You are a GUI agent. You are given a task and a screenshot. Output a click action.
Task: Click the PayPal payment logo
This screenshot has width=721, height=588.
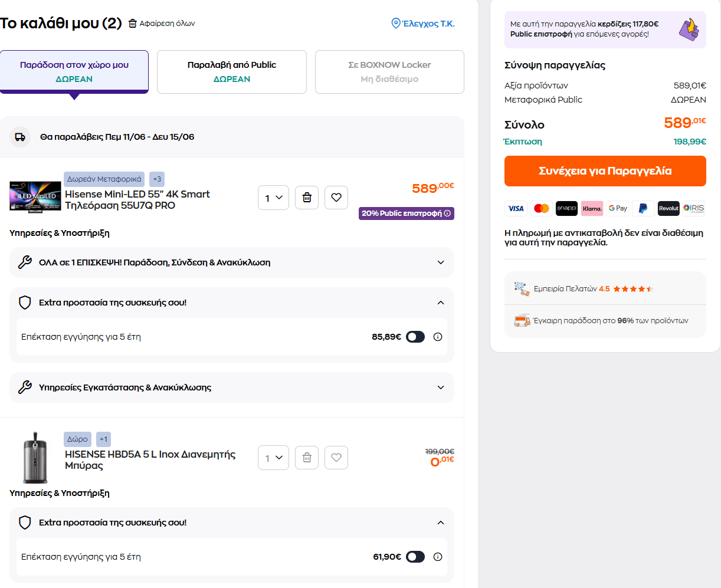pyautogui.click(x=643, y=208)
